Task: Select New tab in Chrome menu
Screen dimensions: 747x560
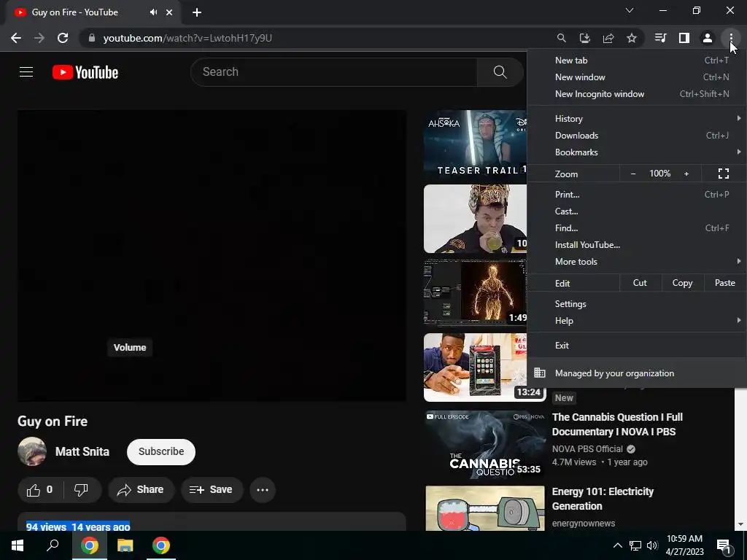Action: pyautogui.click(x=636, y=61)
